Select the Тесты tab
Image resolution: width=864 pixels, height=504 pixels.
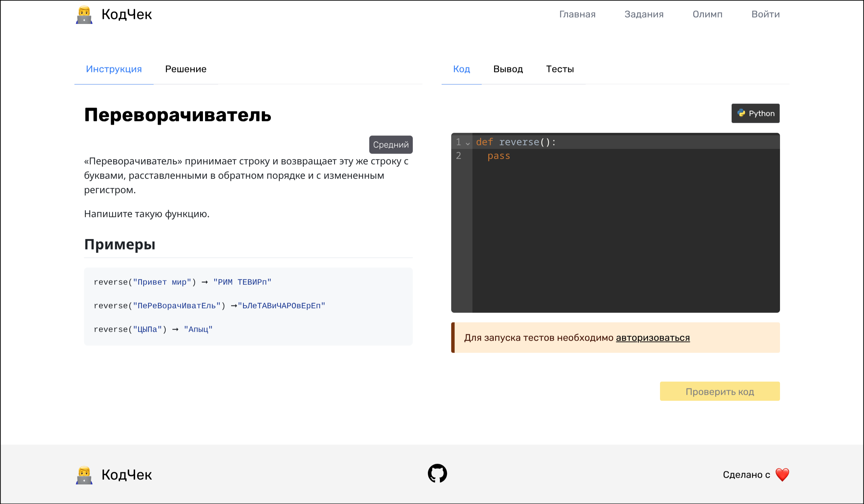point(560,69)
